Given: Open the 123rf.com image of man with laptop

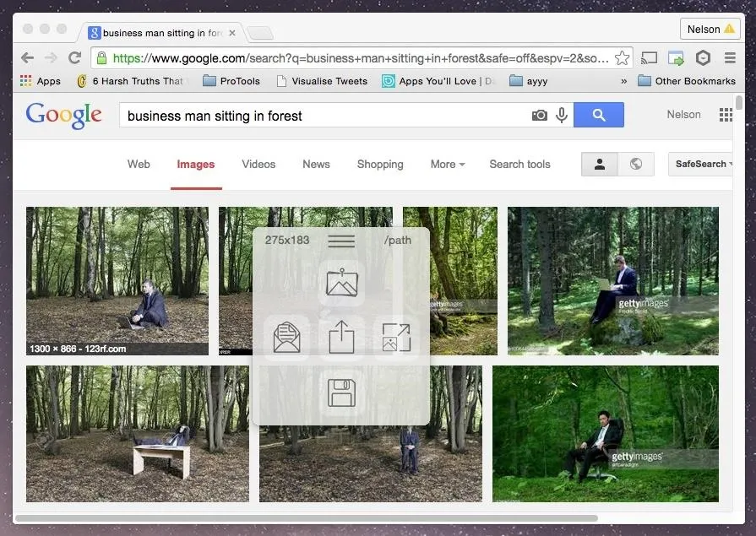Looking at the screenshot, I should point(117,281).
